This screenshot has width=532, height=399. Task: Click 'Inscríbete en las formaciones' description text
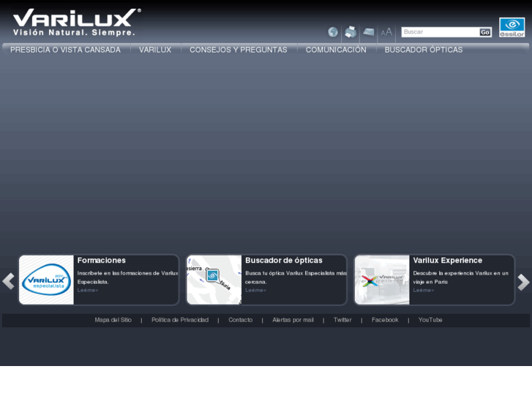[127, 277]
